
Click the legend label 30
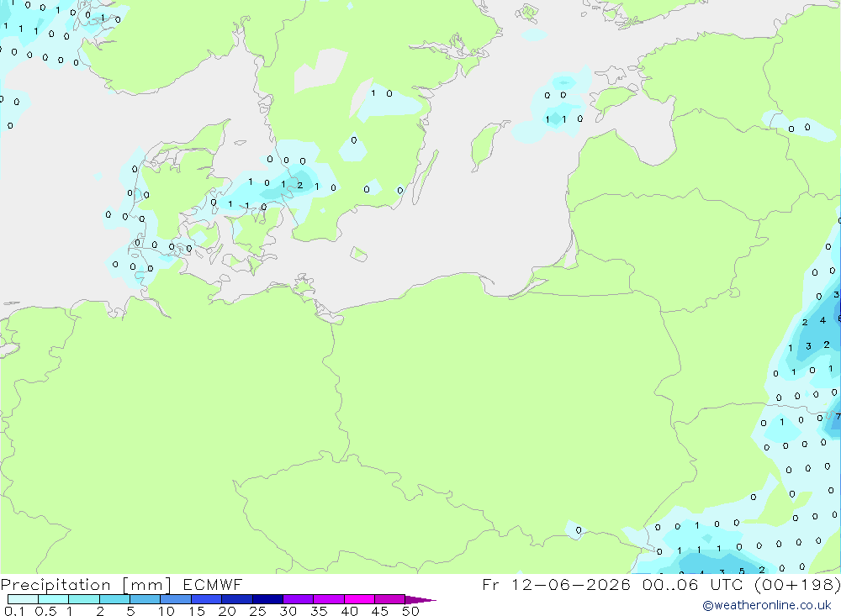click(288, 611)
